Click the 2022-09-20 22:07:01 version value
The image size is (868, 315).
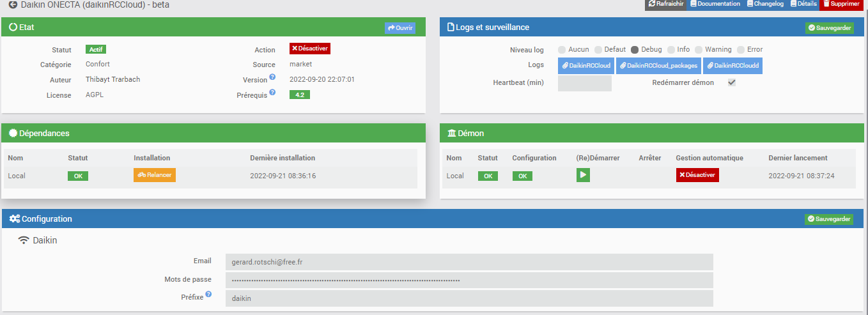coord(322,79)
